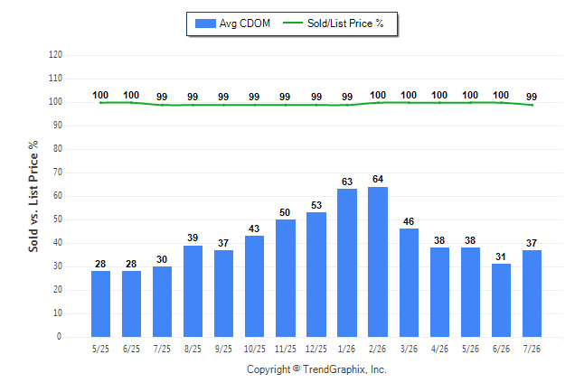Click the 1/26 bar labeled 63
The image size is (584, 392).
[x=347, y=263]
